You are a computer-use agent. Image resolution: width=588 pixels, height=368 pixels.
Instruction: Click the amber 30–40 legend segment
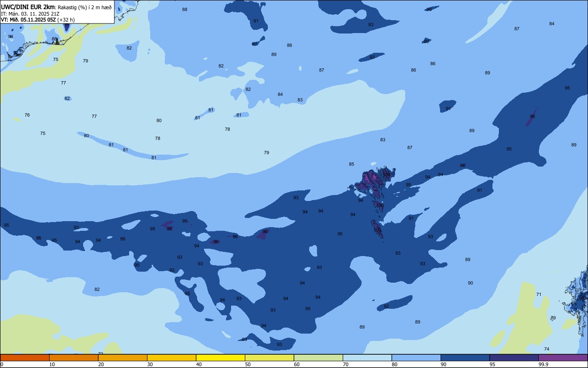pyautogui.click(x=171, y=357)
